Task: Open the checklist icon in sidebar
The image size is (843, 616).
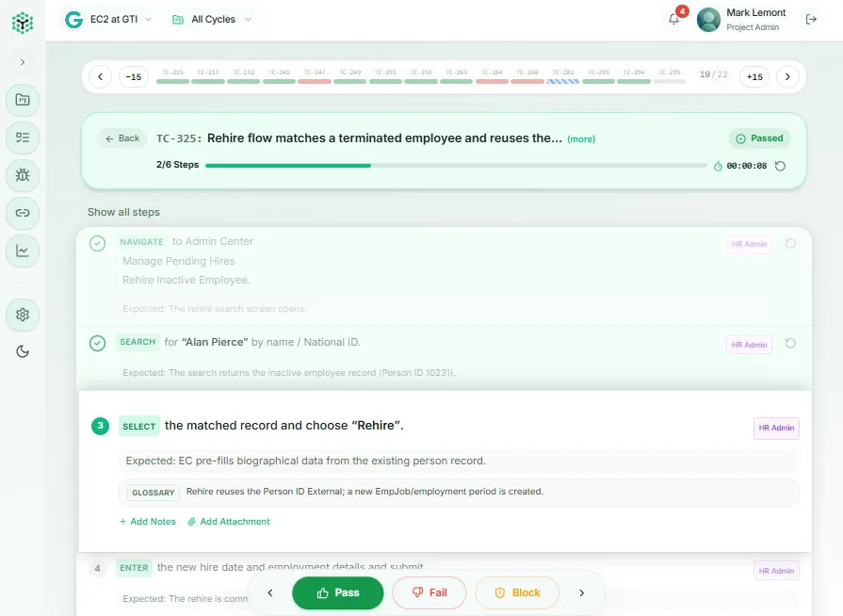Action: [23, 138]
